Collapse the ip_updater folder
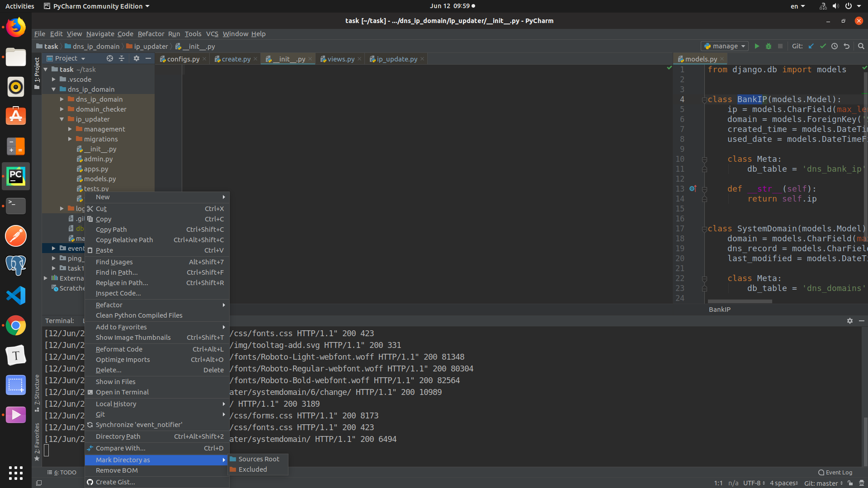Viewport: 868px width, 488px height. 62,119
